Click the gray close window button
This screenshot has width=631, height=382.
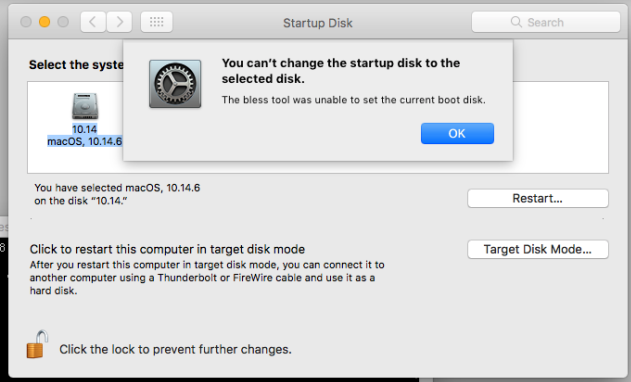26,22
